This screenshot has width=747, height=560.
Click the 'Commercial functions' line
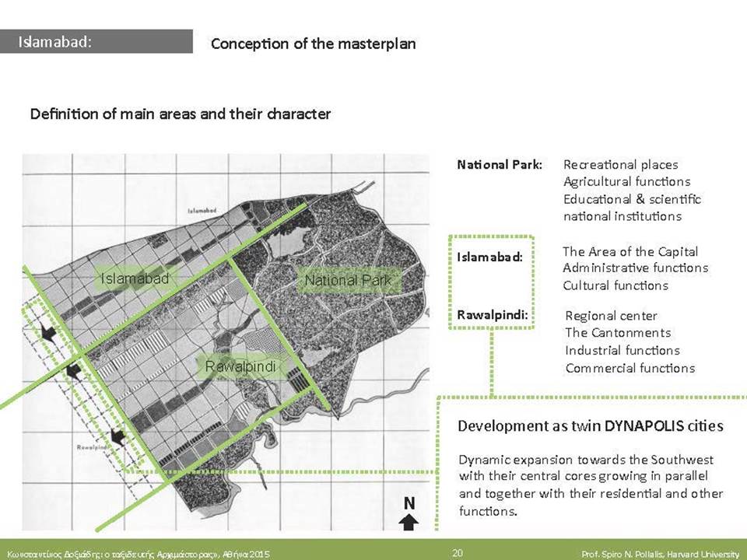tap(630, 368)
